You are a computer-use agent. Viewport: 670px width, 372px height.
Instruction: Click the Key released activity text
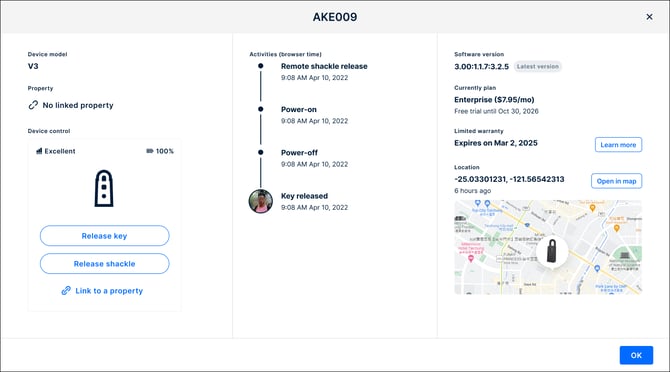[304, 196]
